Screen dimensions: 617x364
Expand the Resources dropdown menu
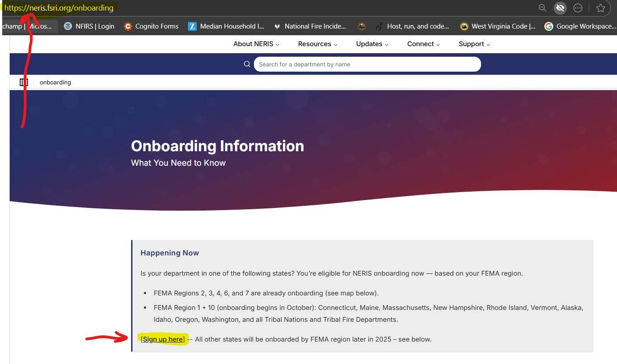[317, 44]
